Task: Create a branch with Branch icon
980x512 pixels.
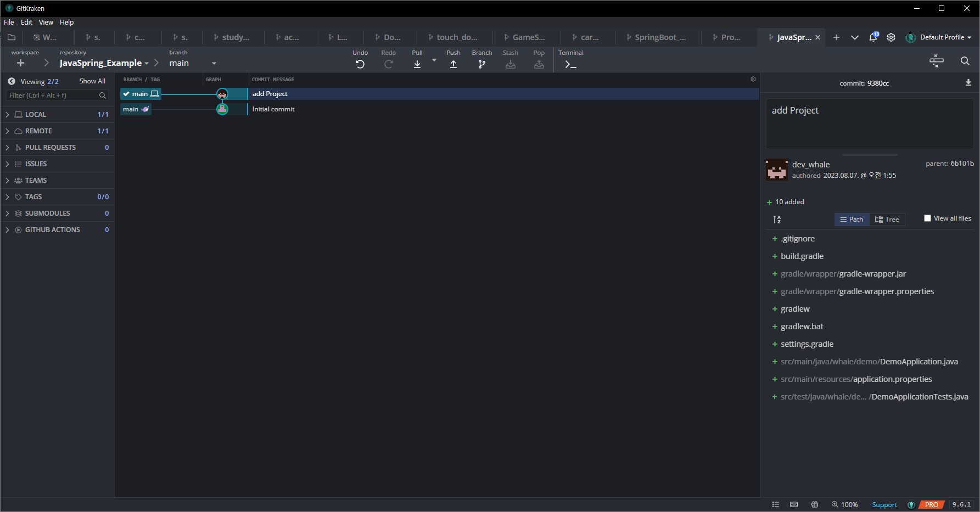Action: click(x=482, y=64)
